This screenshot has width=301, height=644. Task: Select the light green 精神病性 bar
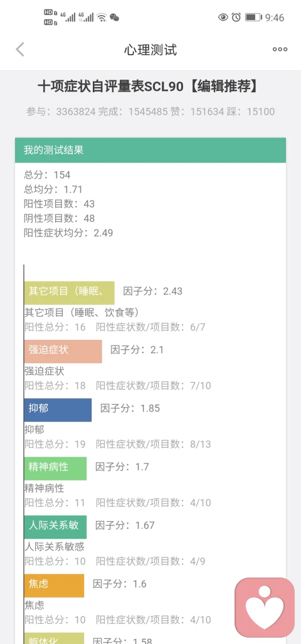point(55,468)
